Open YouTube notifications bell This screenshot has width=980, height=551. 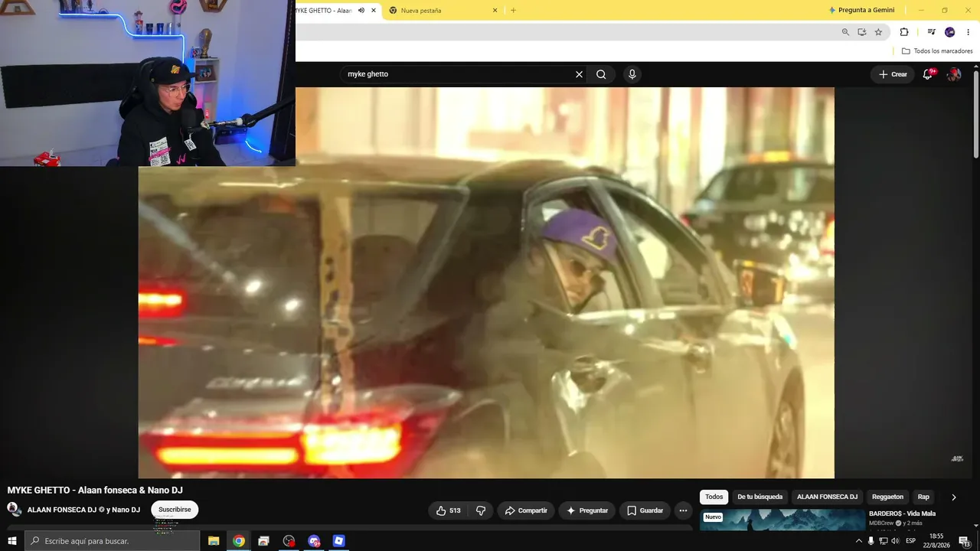point(928,74)
